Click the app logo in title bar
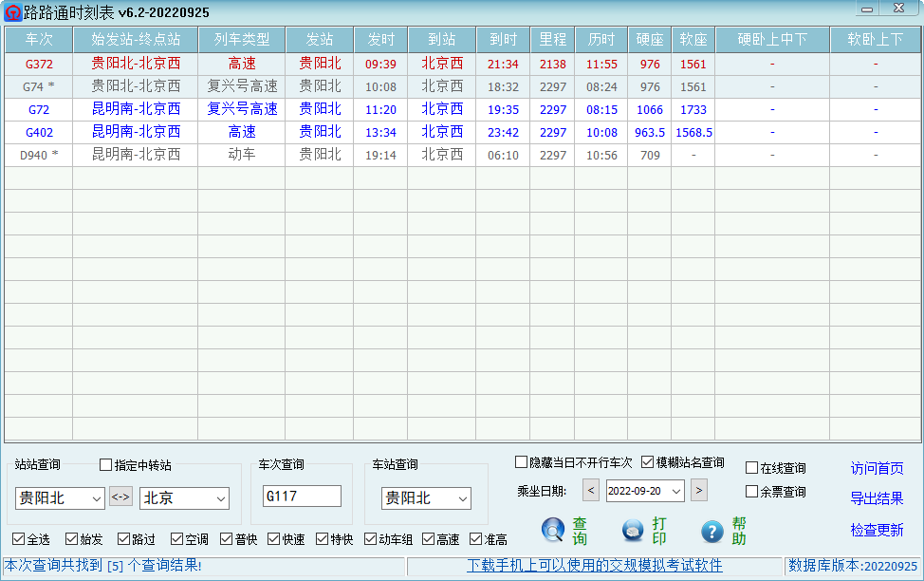Screen dimensions: 924x581 click(11, 10)
